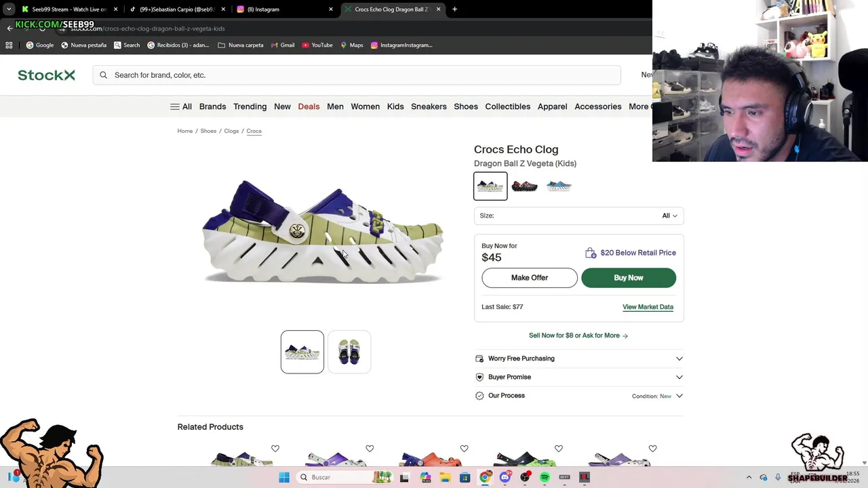868x488 pixels.
Task: Open the Nueva pestaña bookmark
Action: (83, 45)
